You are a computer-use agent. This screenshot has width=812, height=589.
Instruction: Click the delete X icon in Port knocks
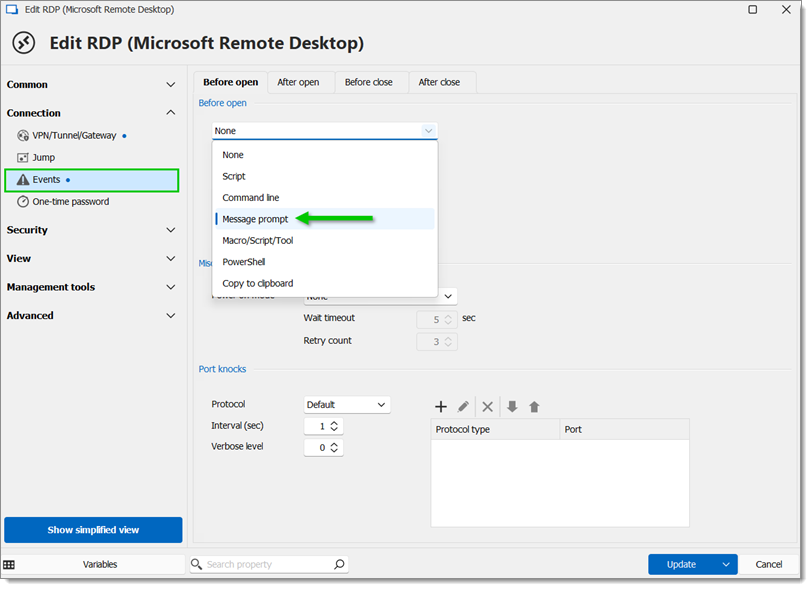pos(487,407)
